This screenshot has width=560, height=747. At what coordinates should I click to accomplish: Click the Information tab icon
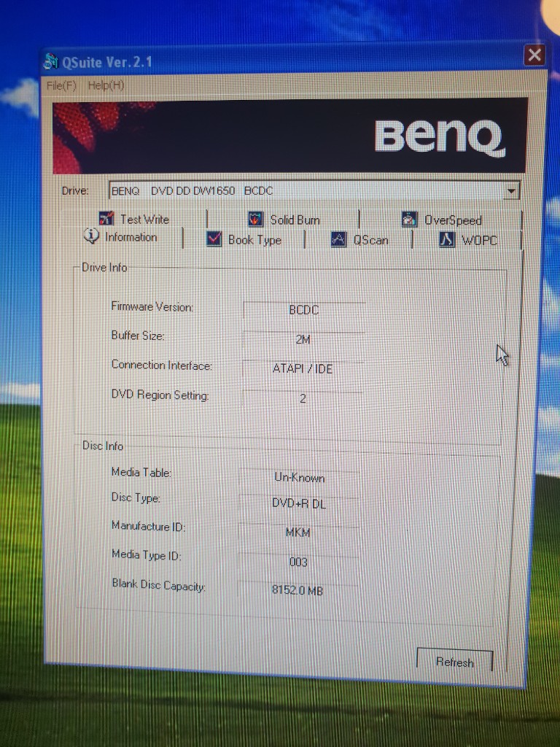pos(91,236)
